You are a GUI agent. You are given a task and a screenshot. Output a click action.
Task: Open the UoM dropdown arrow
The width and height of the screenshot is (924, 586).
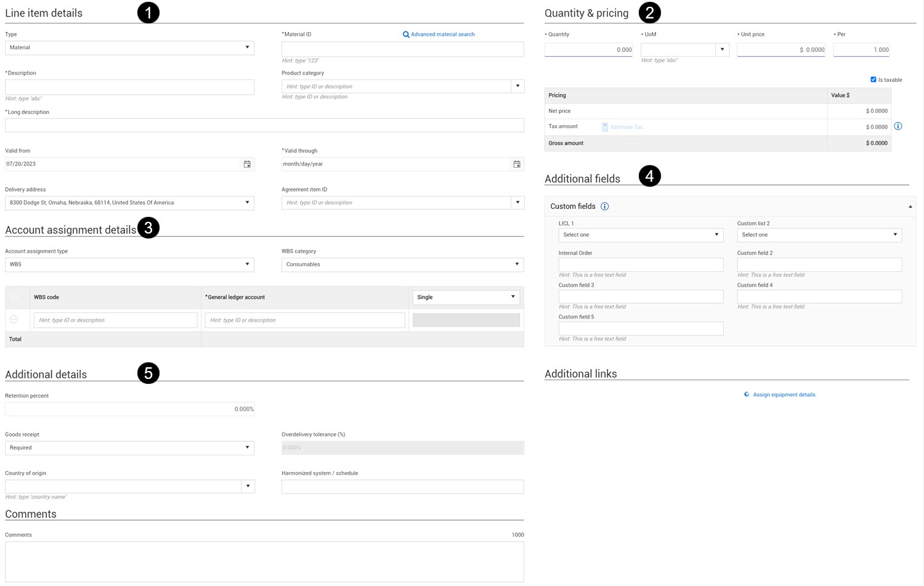click(x=722, y=50)
